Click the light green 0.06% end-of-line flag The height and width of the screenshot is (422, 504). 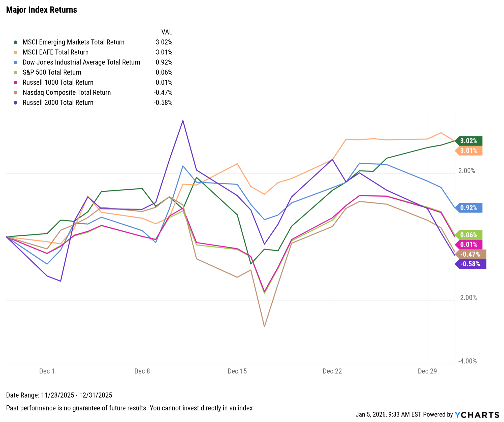click(x=469, y=235)
